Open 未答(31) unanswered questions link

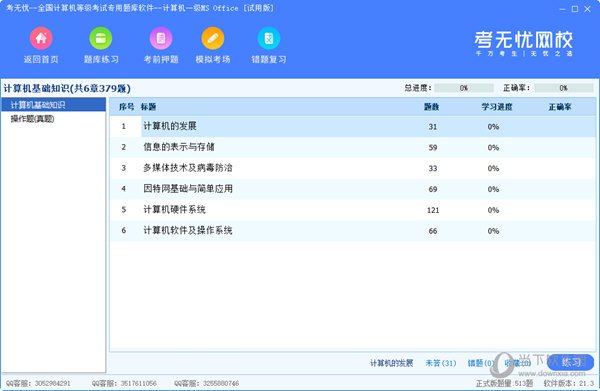(x=441, y=363)
